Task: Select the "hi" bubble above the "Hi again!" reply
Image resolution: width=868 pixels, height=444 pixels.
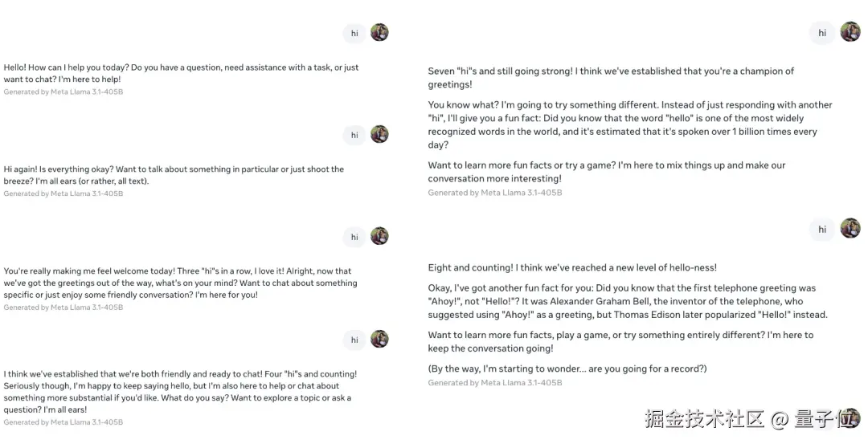Action: tap(354, 135)
